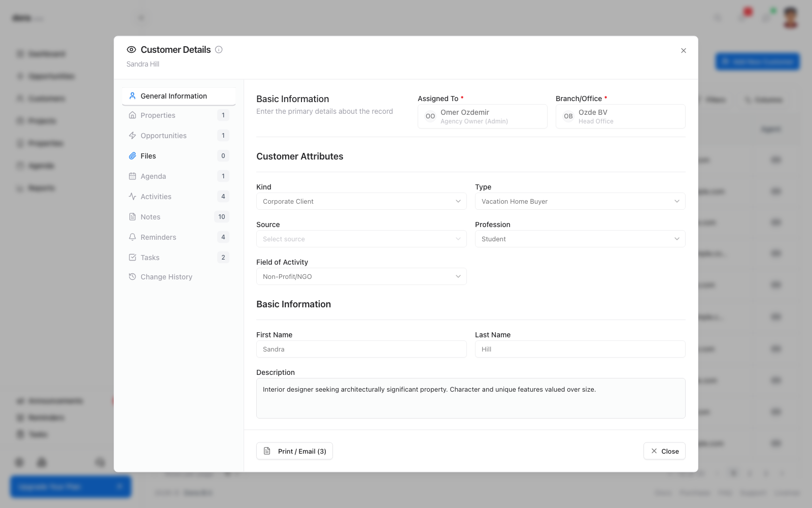The width and height of the screenshot is (812, 508).
Task: Open the Branch/Office selector showing Ozde BV
Action: click(621, 116)
